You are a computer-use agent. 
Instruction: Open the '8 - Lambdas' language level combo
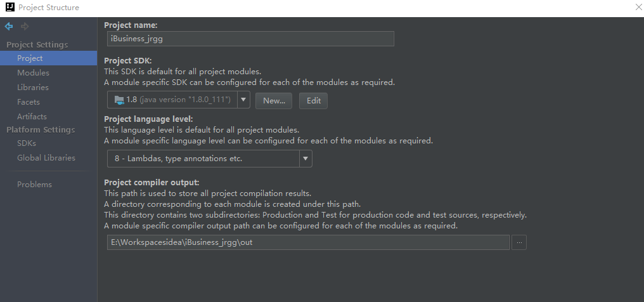coord(209,159)
